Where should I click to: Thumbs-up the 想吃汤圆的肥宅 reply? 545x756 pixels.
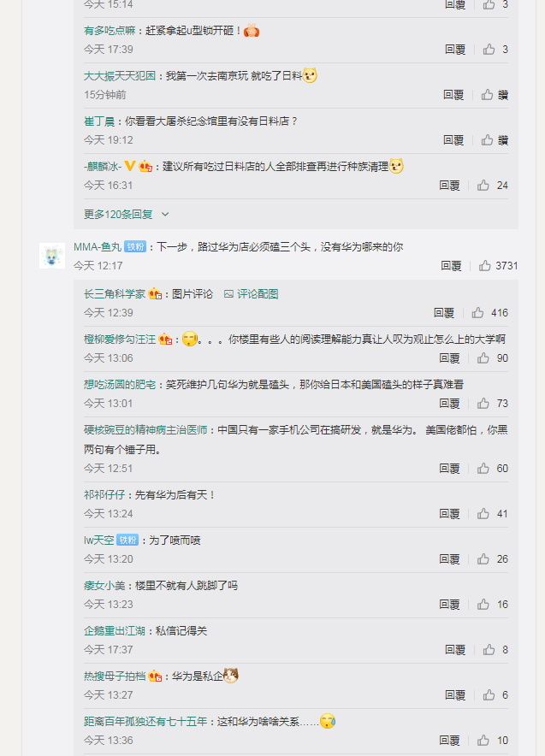click(483, 403)
